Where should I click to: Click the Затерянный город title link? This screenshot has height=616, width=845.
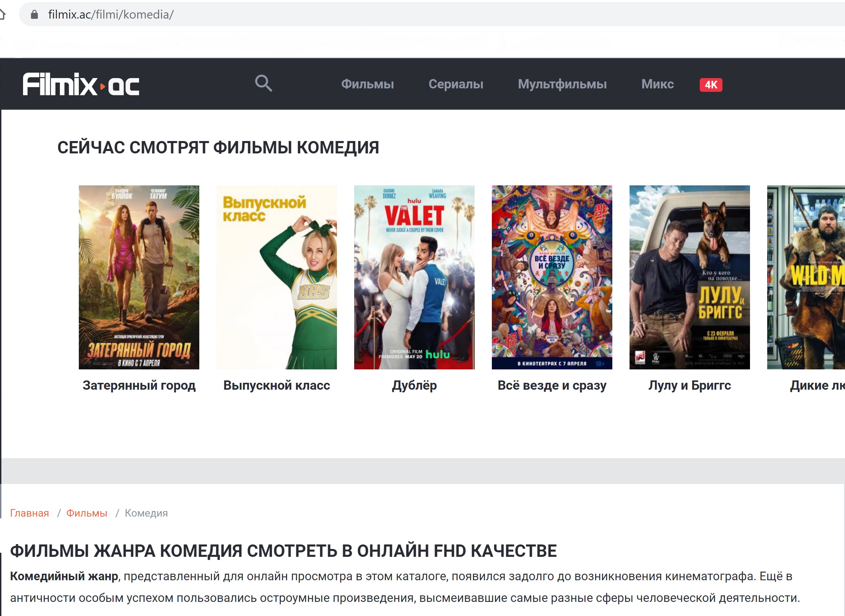pos(139,385)
